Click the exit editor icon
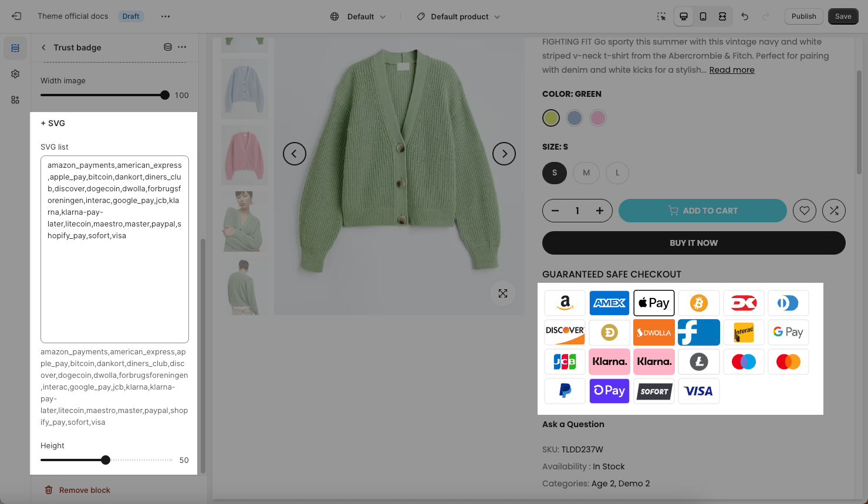The image size is (868, 504). 16,16
